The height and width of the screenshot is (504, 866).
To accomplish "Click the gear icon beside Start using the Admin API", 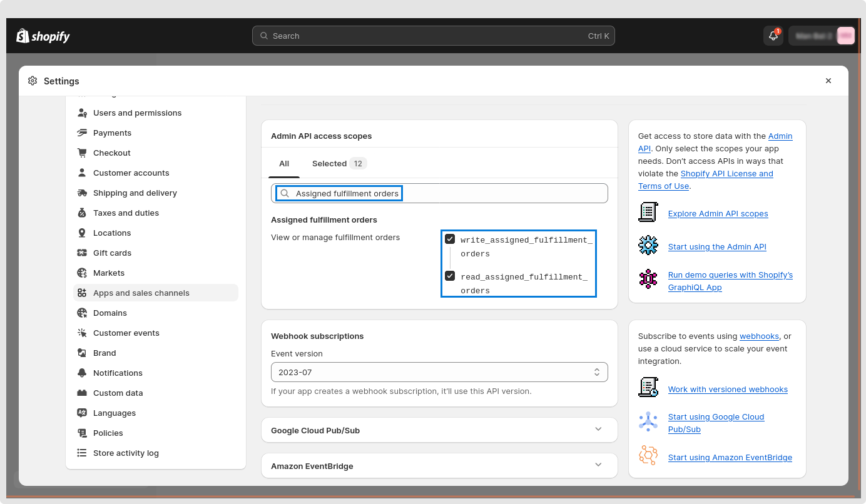I will [648, 245].
